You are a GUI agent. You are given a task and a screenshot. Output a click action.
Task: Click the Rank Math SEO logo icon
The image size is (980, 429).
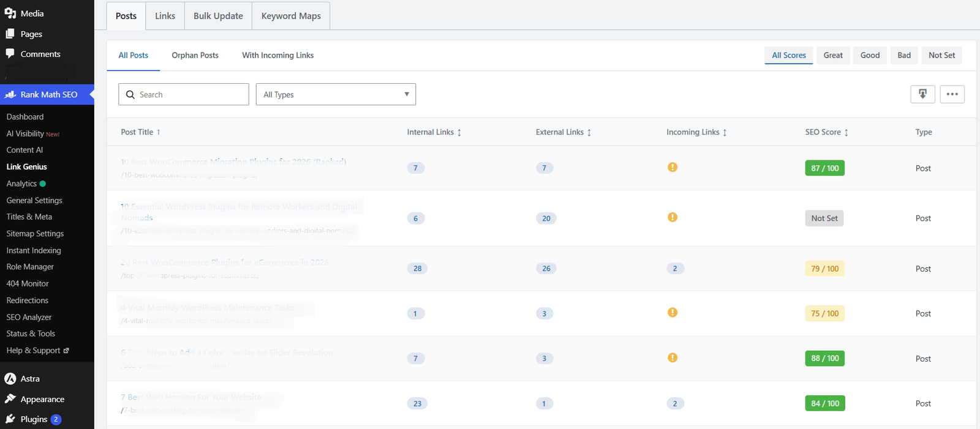click(x=10, y=94)
